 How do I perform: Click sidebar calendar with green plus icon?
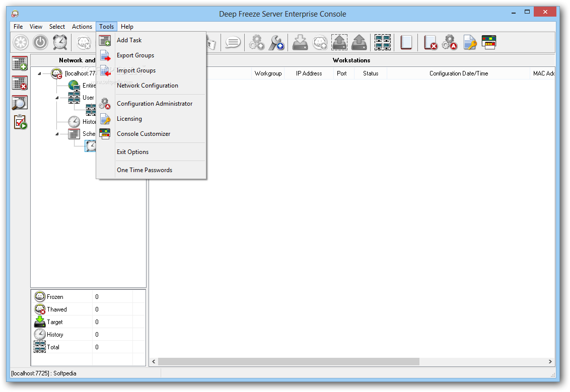point(20,63)
